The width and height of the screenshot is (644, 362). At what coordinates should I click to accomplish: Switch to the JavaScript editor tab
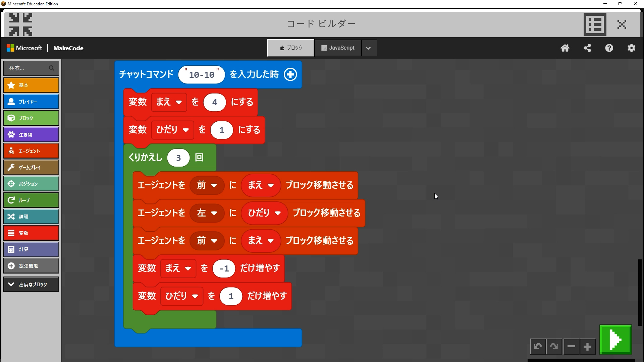point(338,48)
